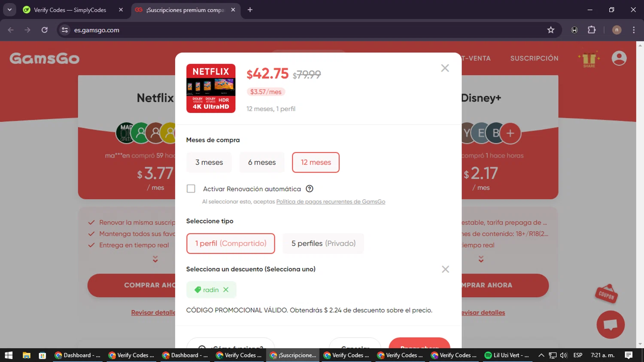Open the auto-renewal help question icon

coord(310,189)
